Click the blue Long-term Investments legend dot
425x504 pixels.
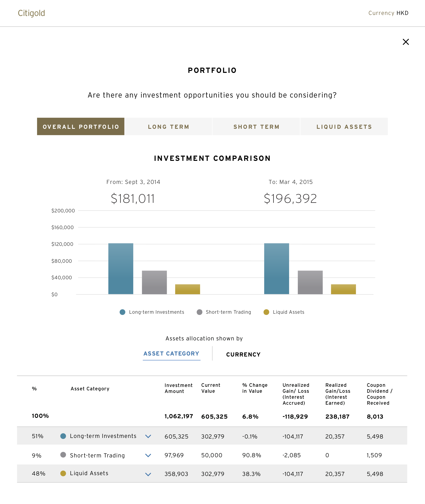122,312
